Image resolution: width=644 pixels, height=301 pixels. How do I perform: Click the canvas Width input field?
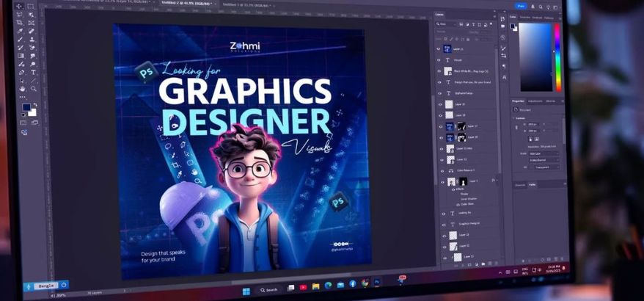533,125
